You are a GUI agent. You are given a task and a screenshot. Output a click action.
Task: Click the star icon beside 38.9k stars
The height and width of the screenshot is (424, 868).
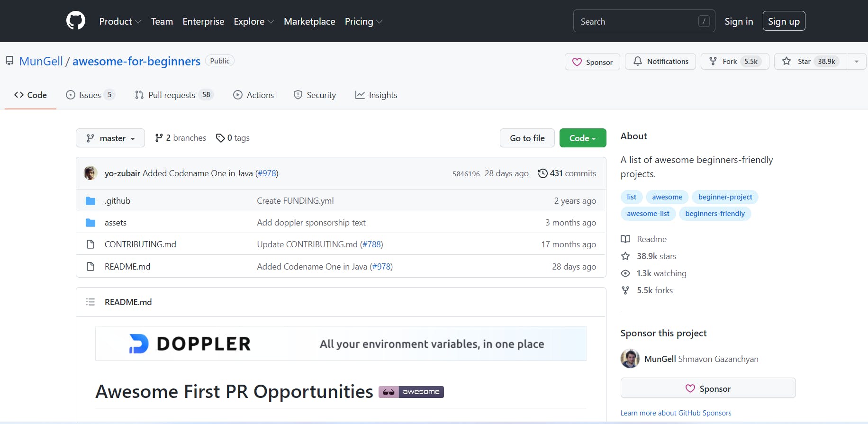[x=625, y=256]
